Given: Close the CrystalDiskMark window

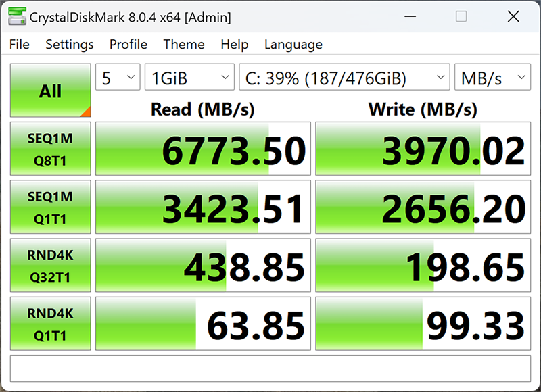Looking at the screenshot, I should tap(513, 16).
